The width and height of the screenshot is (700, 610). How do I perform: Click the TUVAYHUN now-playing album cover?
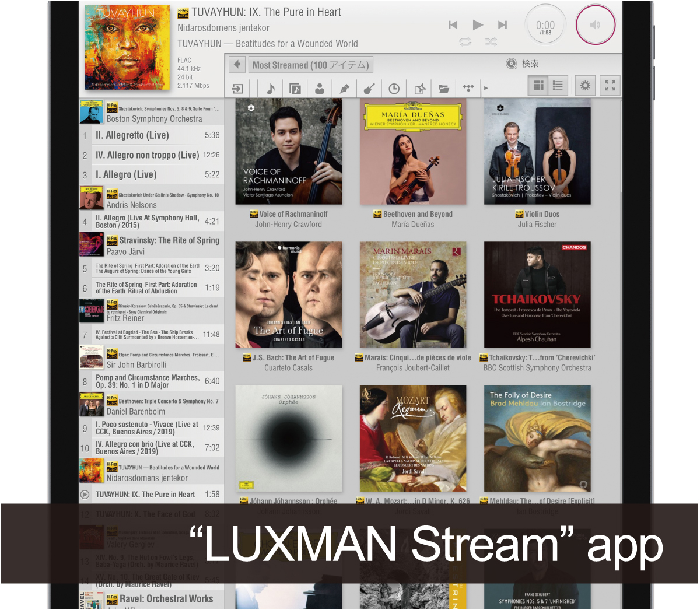click(x=128, y=48)
